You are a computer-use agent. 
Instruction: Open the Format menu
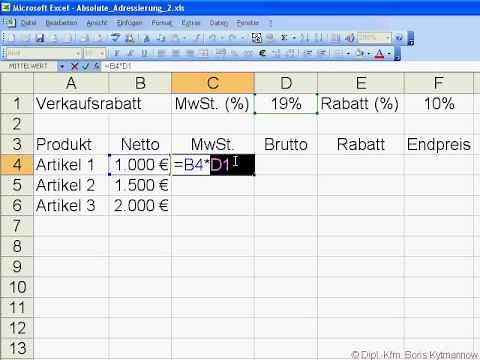click(162, 23)
